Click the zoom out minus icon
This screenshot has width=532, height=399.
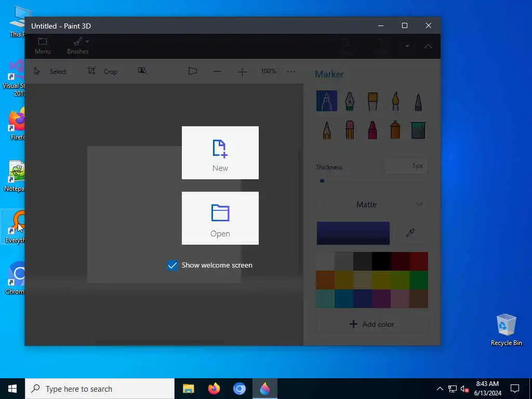pos(218,72)
